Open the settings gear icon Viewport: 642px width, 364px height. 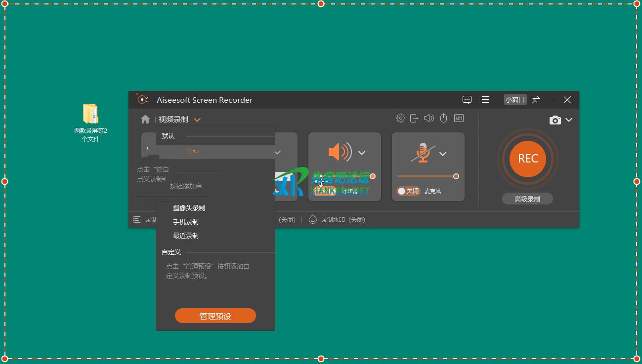click(x=401, y=118)
